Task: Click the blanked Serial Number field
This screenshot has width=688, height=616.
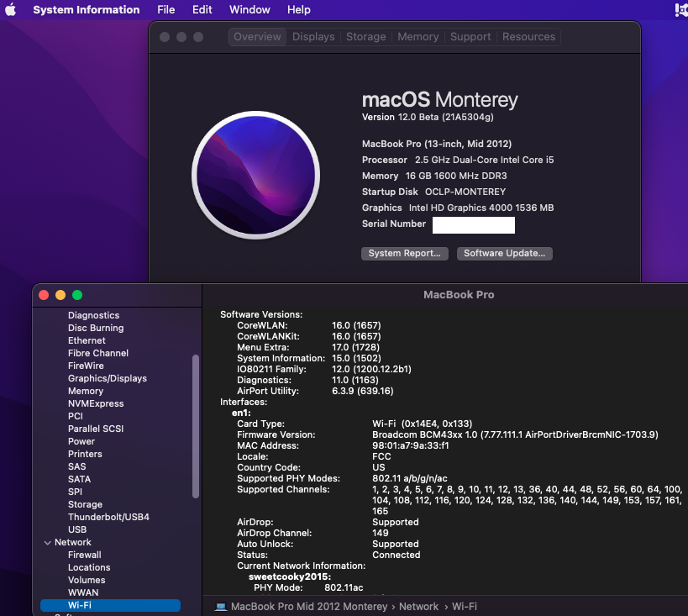Action: click(474, 224)
